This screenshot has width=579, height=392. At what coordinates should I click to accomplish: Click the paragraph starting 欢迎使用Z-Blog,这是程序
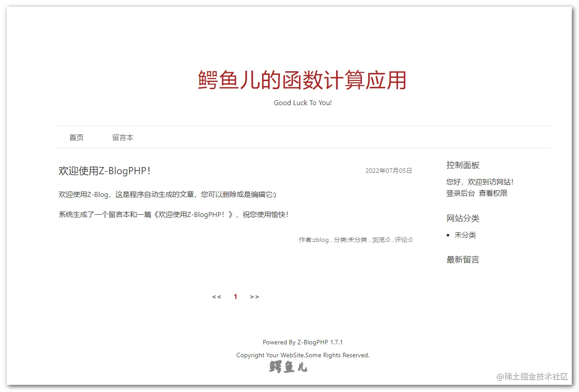tap(167, 194)
